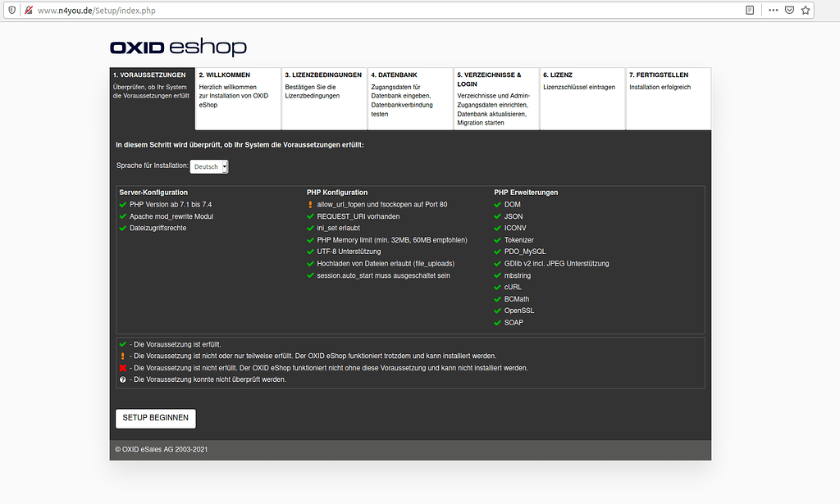Image resolution: width=840 pixels, height=504 pixels.
Task: Select the 4. Datenbank step tab
Action: pyautogui.click(x=410, y=98)
